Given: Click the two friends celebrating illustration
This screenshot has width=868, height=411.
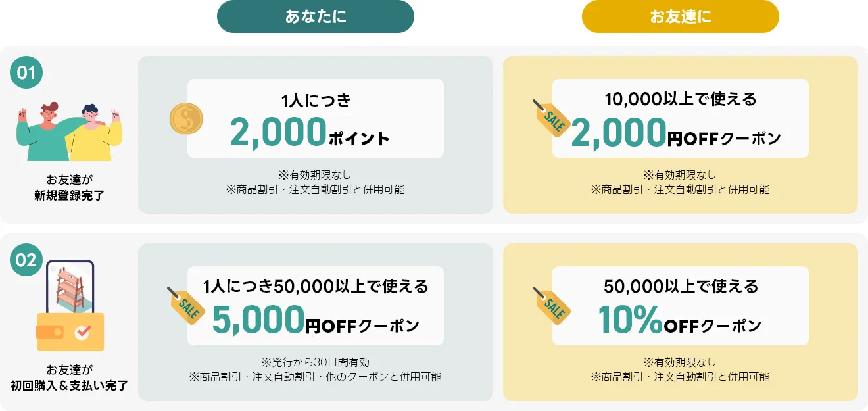Looking at the screenshot, I should 69,132.
